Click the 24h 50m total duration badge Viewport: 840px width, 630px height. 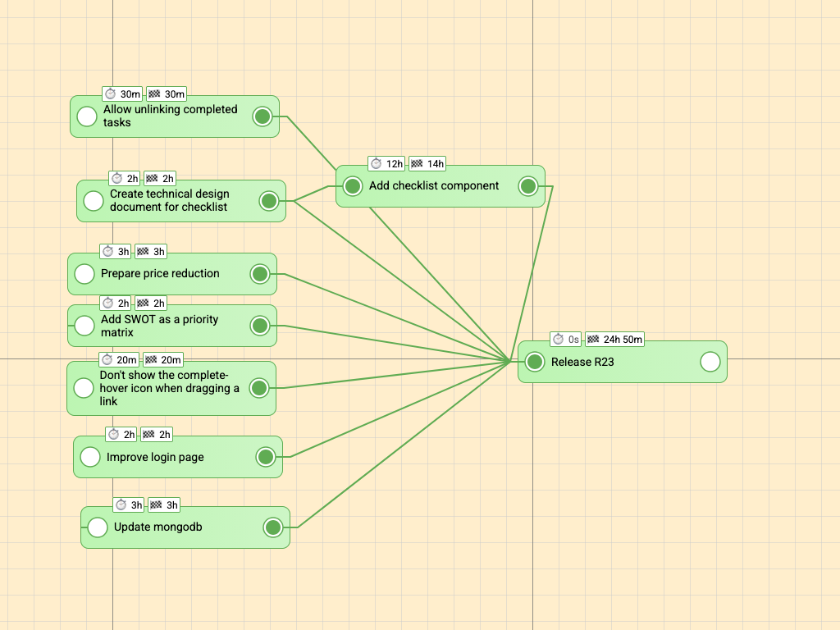point(623,339)
